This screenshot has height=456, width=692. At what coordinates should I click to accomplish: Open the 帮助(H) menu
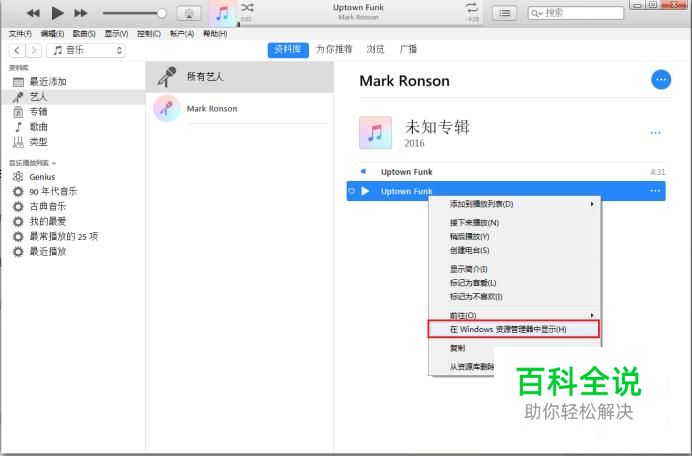pos(215,34)
